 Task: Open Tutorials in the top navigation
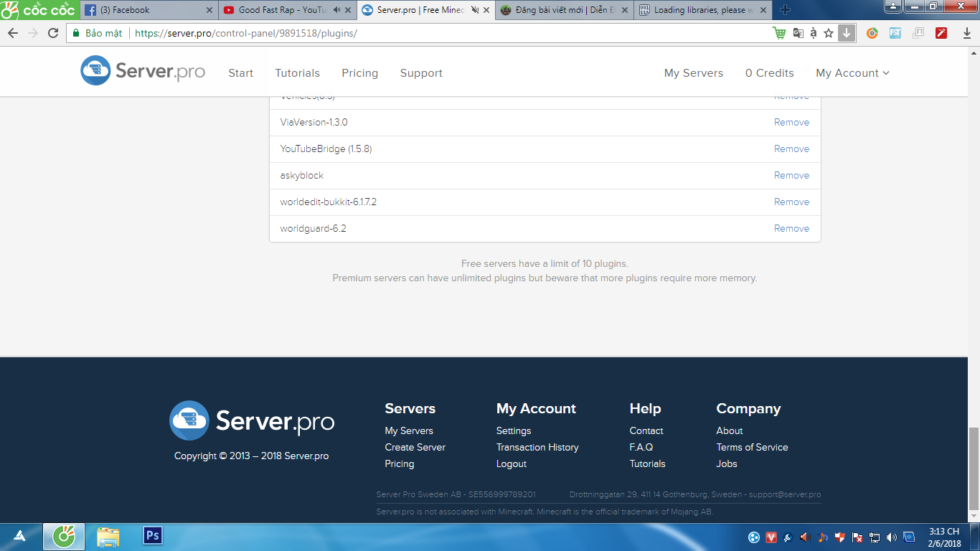pos(297,73)
